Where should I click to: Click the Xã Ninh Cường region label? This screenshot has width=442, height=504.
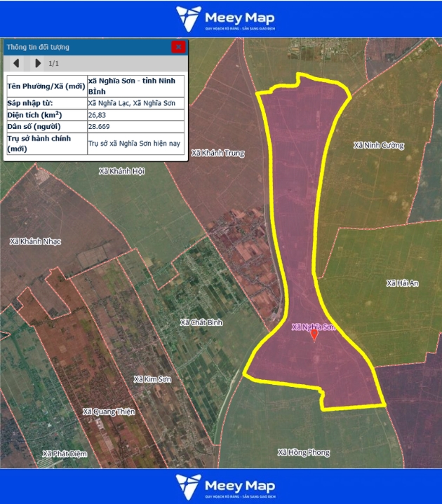click(379, 146)
